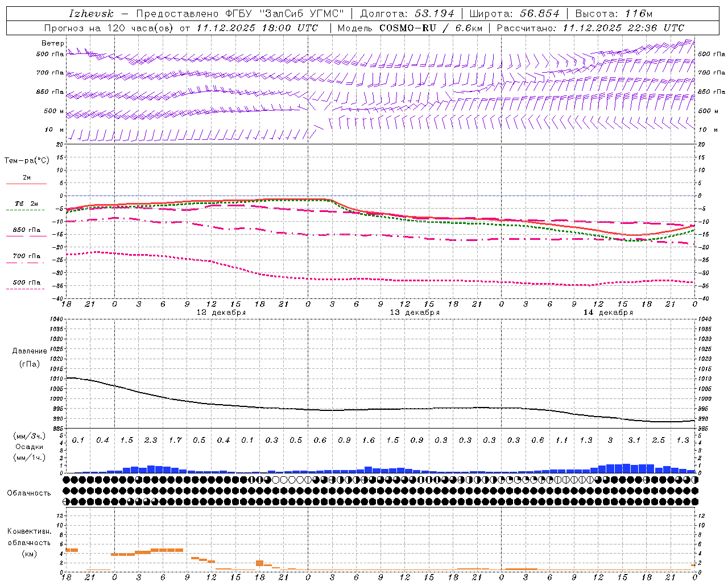Select the 2.3 precipitation value

tap(151, 440)
